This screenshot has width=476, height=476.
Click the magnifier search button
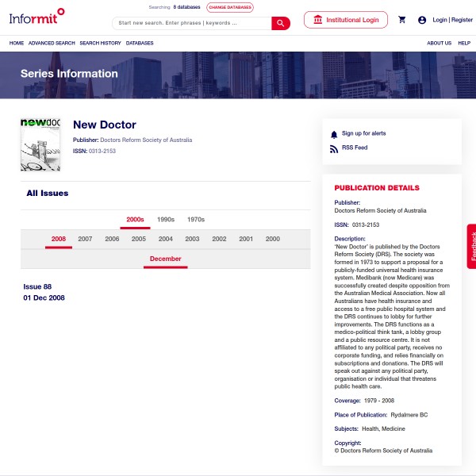coord(281,23)
